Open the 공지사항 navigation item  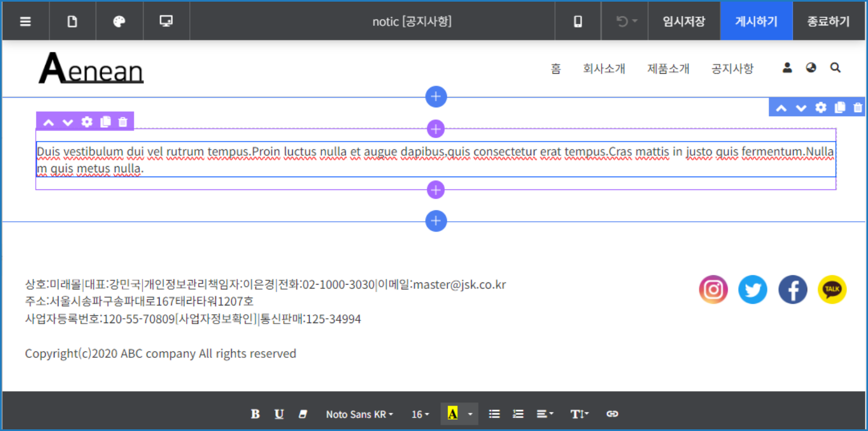click(x=732, y=68)
